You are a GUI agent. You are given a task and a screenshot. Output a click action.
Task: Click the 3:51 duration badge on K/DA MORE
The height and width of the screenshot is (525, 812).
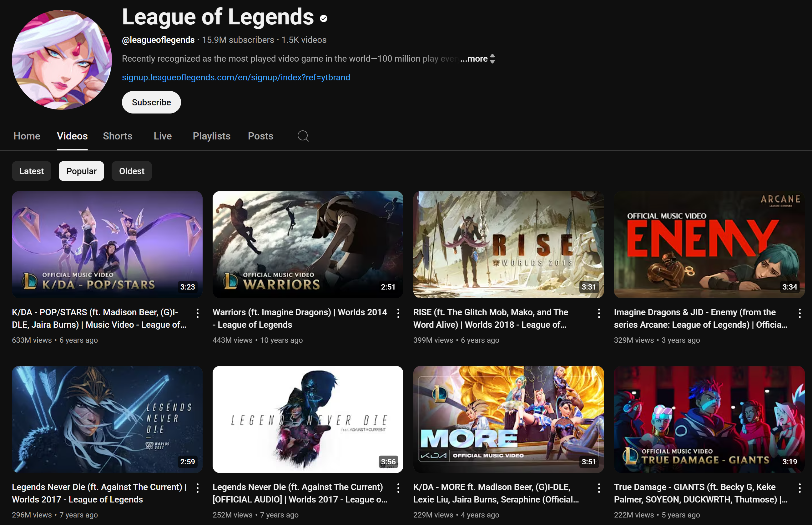tap(589, 462)
